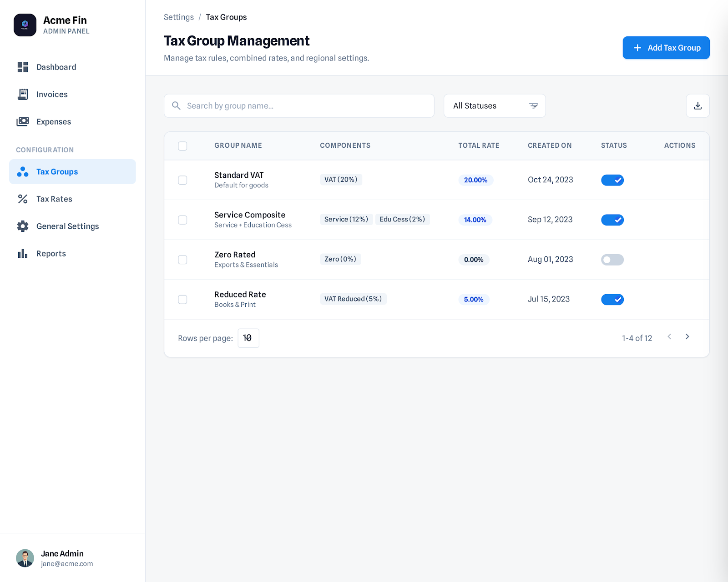Click the General Settings gear icon
Screen dimensions: 728x582
click(23, 226)
